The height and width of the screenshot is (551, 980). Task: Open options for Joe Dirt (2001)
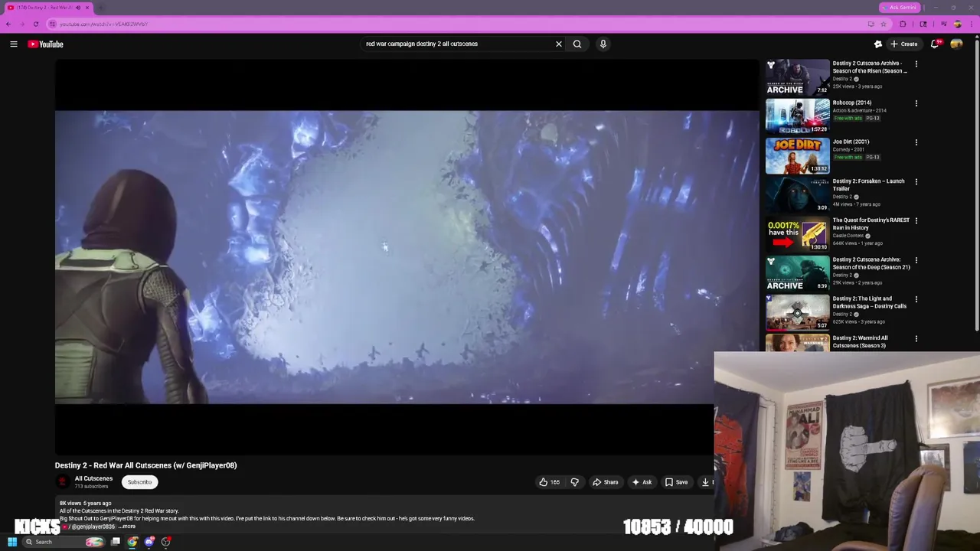(916, 142)
